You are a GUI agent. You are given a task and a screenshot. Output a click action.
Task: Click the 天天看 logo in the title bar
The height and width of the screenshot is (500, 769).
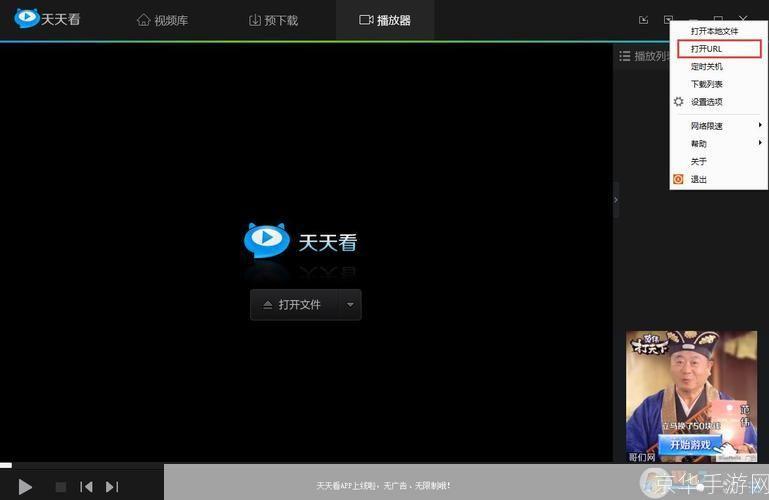(x=47, y=19)
